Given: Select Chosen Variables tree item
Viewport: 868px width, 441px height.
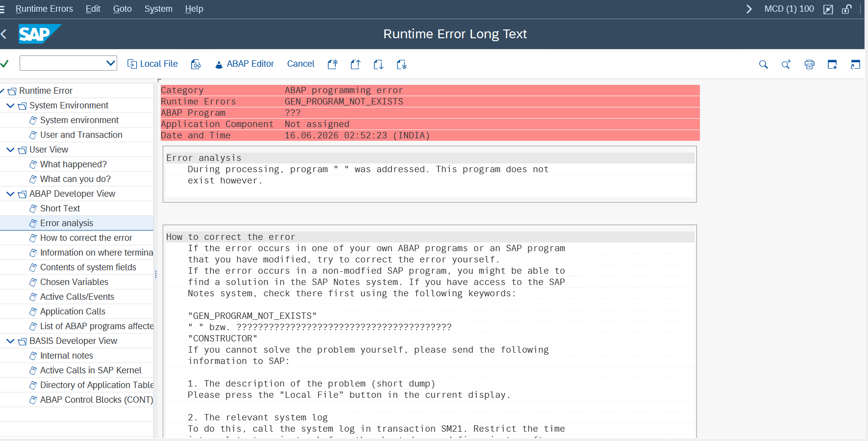Looking at the screenshot, I should click(74, 282).
